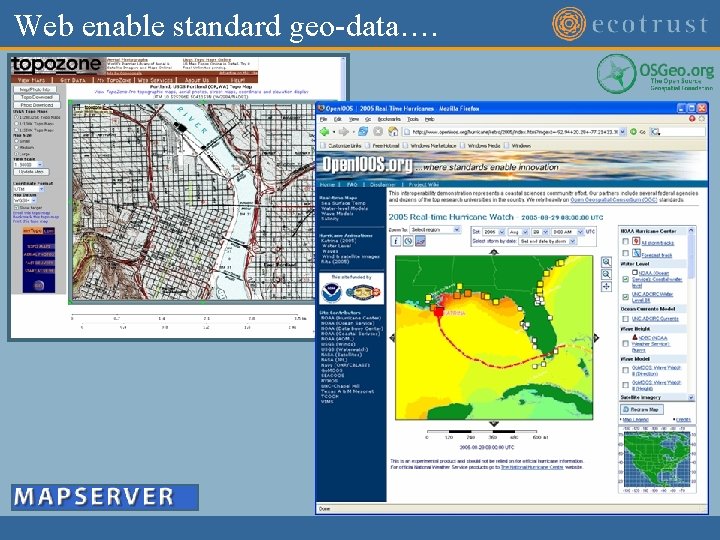Open the TopoZone View Maps tab
The image size is (720, 540).
32,80
